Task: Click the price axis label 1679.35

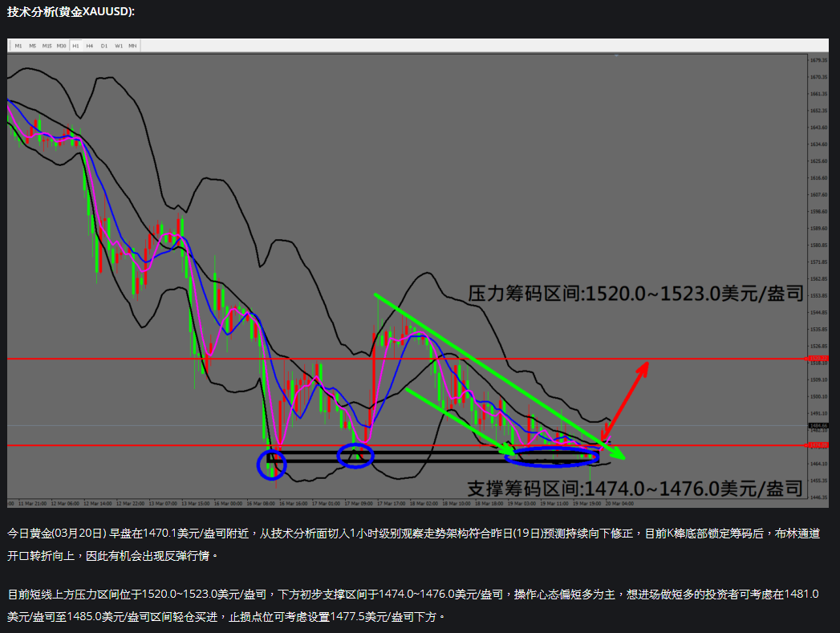Action: point(818,60)
